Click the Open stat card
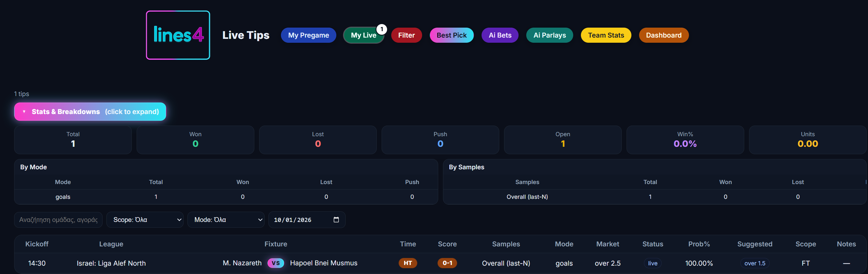 tap(563, 140)
